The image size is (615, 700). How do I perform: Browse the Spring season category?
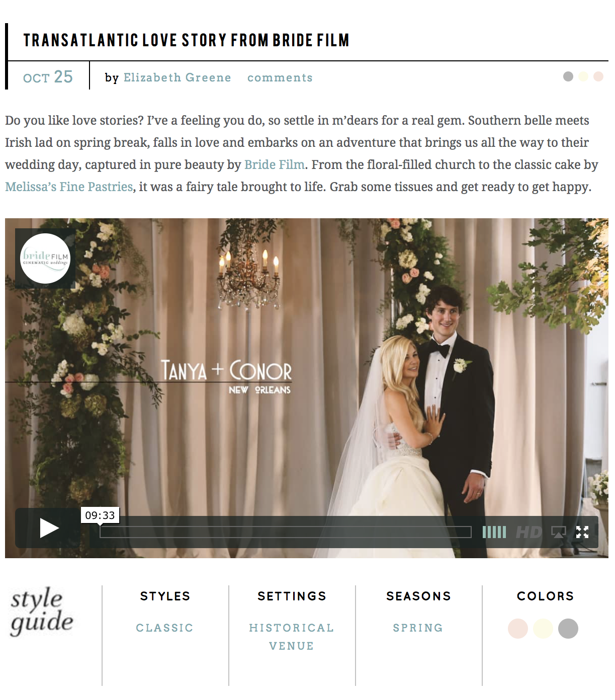418,628
